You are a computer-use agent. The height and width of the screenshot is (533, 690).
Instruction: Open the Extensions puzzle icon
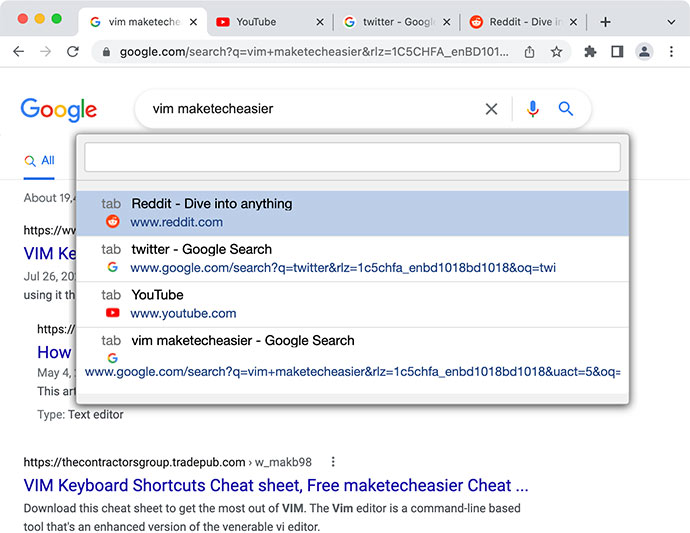click(x=590, y=52)
